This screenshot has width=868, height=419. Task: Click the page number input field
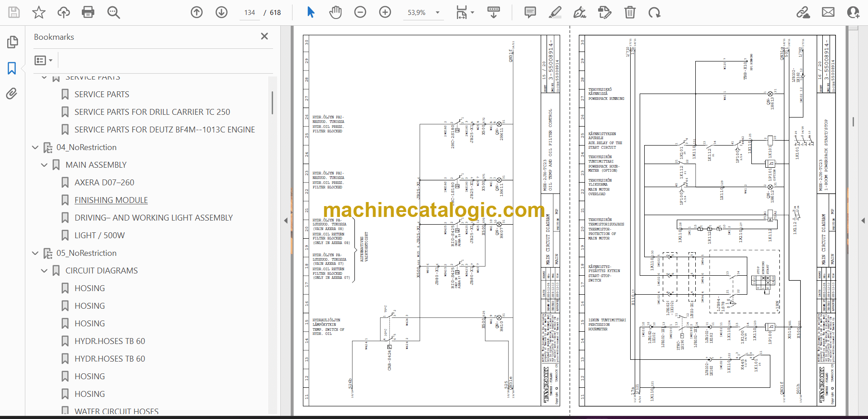(x=250, y=13)
